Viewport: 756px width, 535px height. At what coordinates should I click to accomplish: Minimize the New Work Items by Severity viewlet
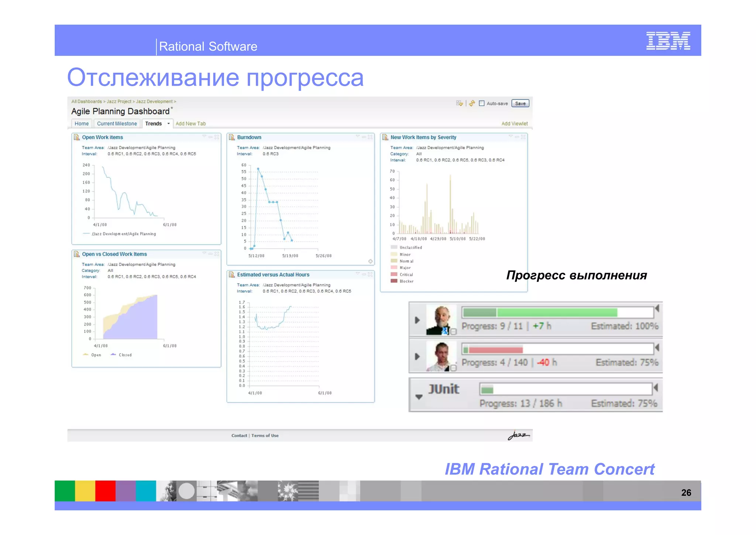coord(517,137)
